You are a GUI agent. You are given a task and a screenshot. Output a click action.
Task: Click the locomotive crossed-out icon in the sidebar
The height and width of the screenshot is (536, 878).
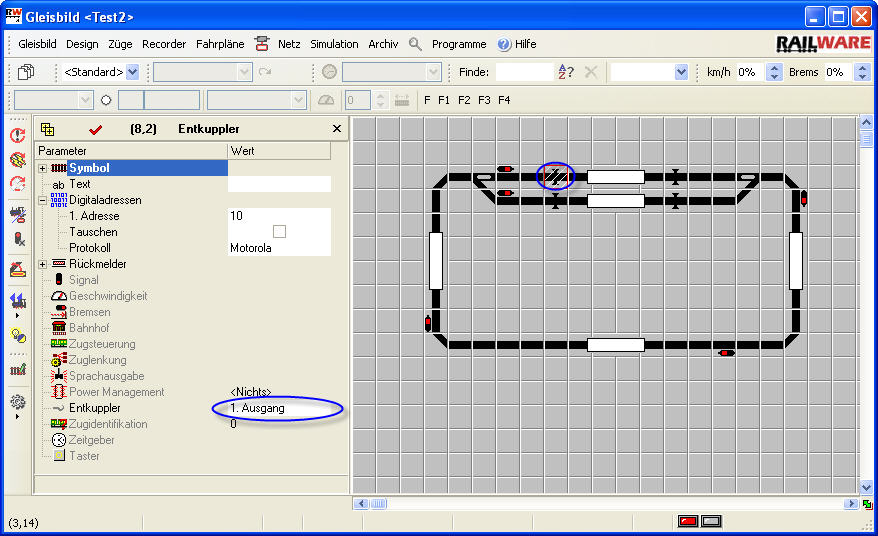(x=18, y=215)
